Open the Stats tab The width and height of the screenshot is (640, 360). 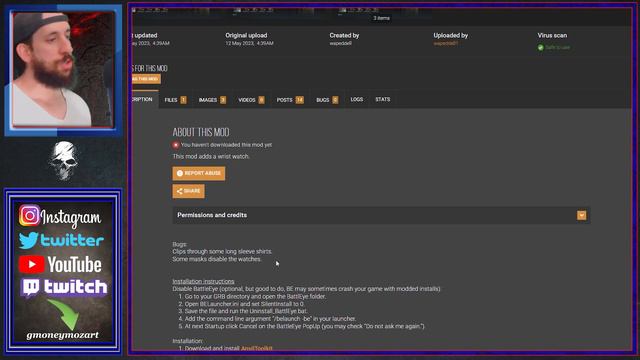(x=382, y=99)
